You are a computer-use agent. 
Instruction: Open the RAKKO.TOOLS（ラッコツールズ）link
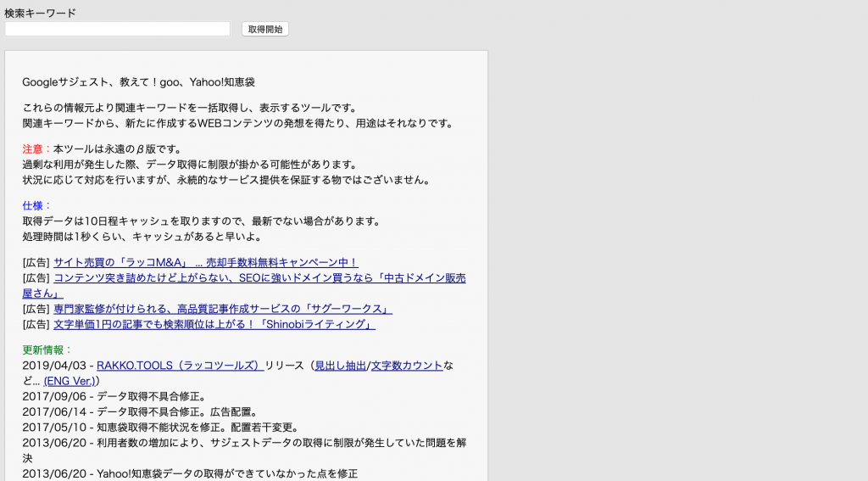[180, 365]
